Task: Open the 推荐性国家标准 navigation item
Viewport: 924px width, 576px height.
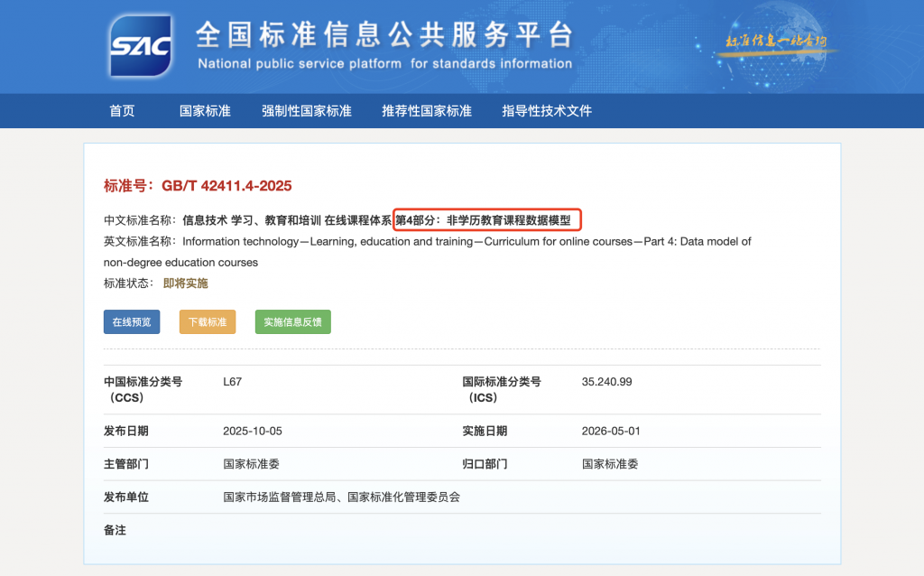Action: click(427, 111)
